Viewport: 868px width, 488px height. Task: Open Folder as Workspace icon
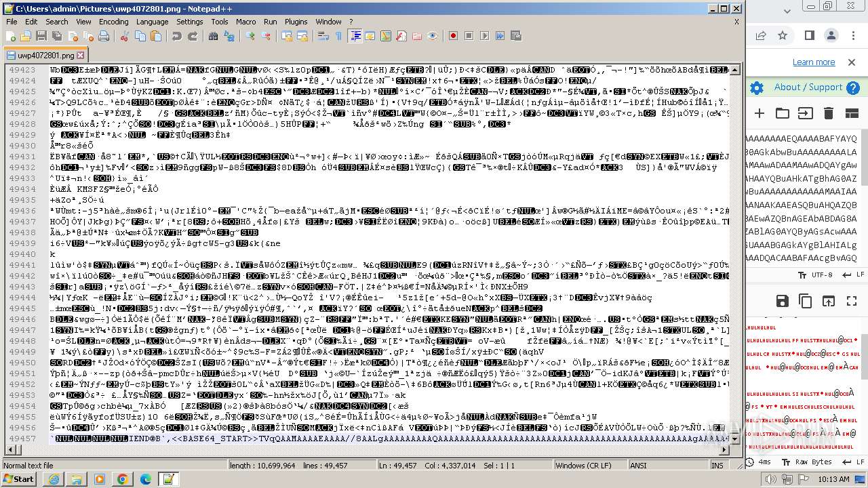[417, 36]
